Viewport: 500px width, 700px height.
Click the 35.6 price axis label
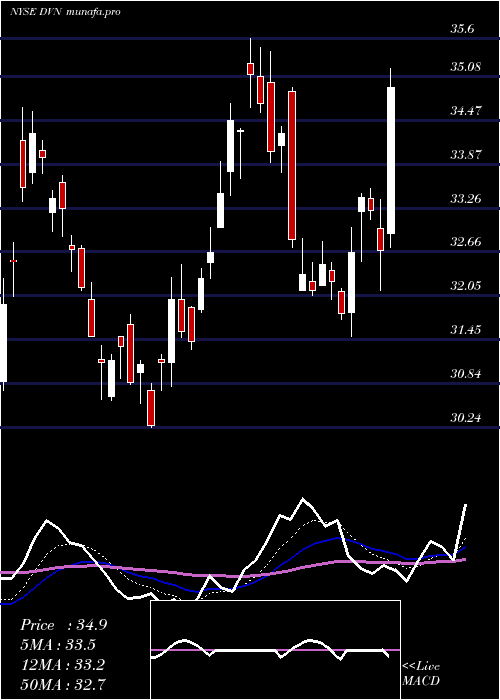coord(462,29)
